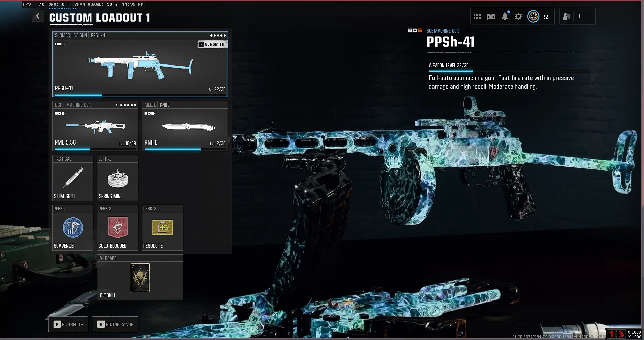Open the Overkill wildcard card
The height and width of the screenshot is (340, 644).
140,278
